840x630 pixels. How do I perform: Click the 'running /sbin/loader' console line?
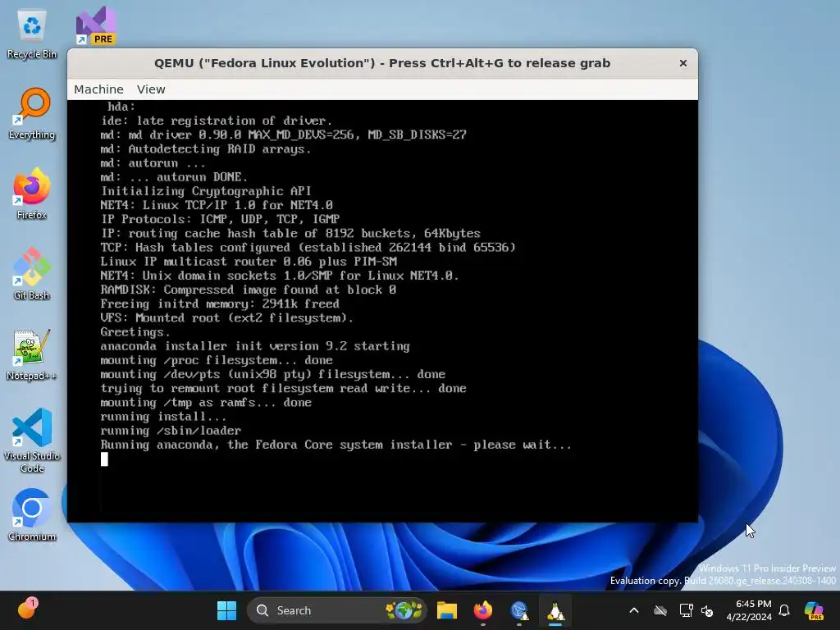(171, 431)
